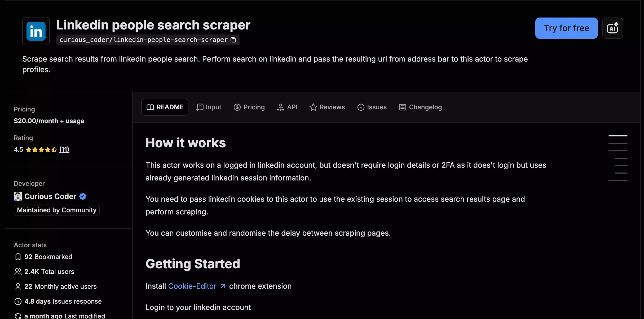Open the Cookie-Editor extension link

pos(192,286)
